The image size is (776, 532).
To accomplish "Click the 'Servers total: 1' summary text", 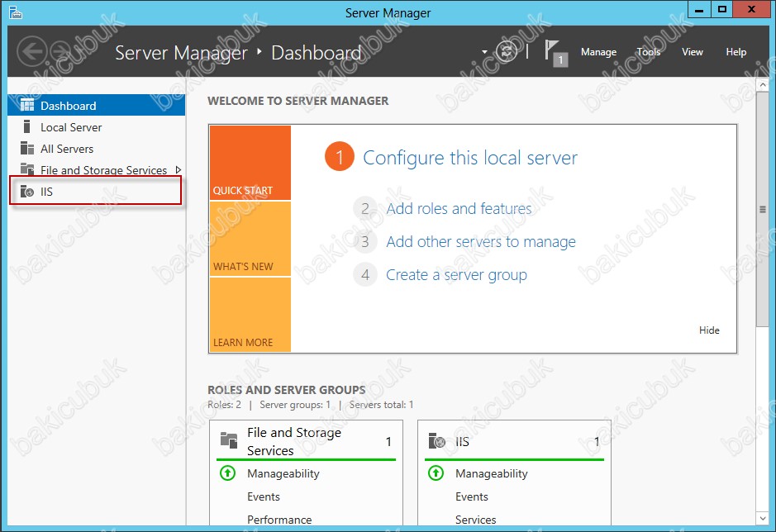I will [x=381, y=405].
